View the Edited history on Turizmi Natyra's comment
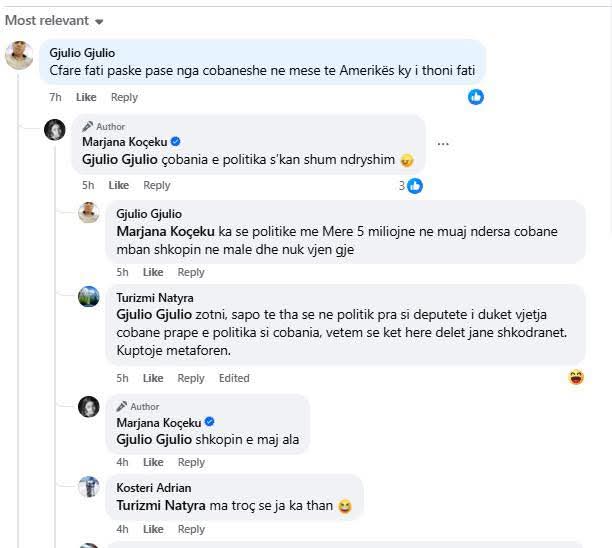Viewport: 612px width, 548px height. 234,378
